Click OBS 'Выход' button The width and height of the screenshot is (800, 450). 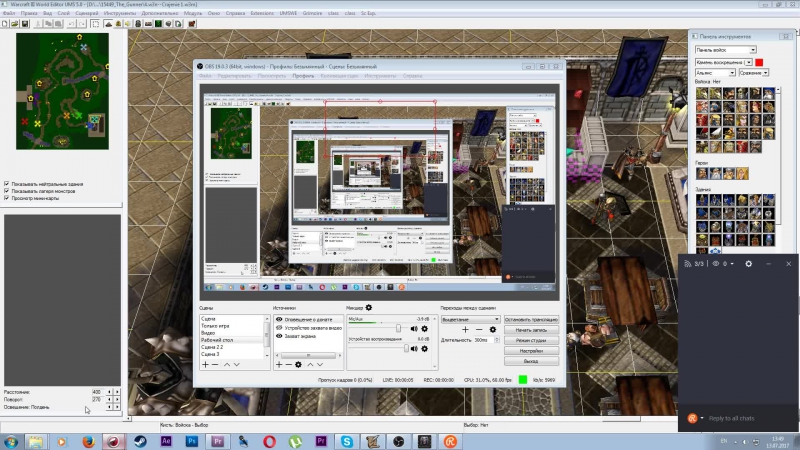point(531,361)
